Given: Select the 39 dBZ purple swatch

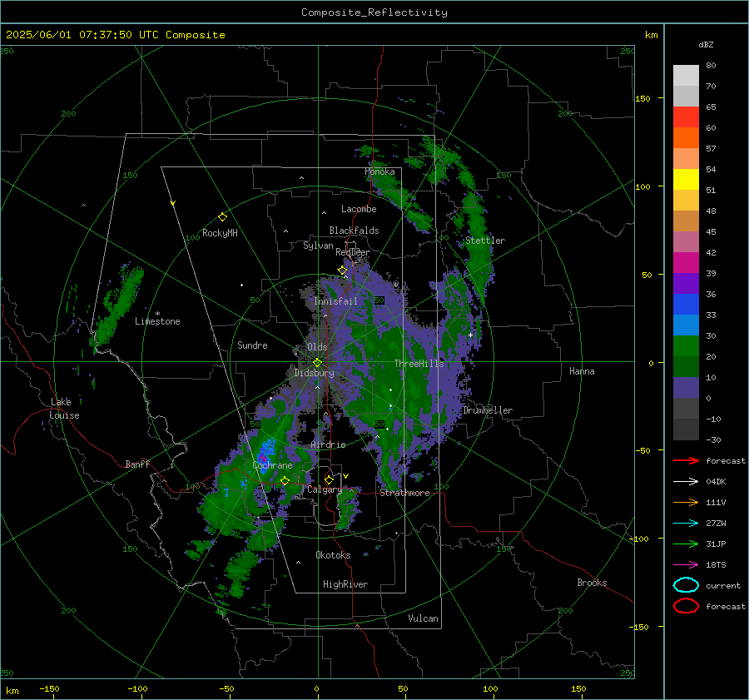Looking at the screenshot, I should click(x=686, y=283).
